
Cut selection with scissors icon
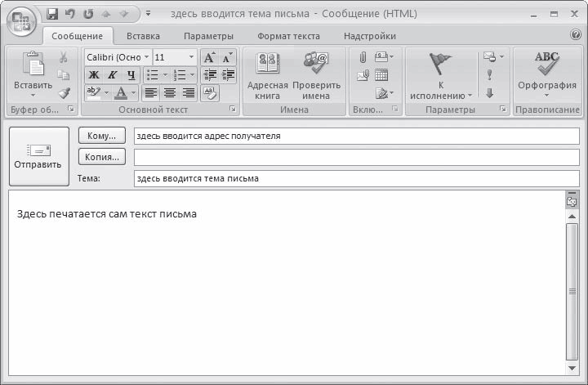[x=64, y=57]
